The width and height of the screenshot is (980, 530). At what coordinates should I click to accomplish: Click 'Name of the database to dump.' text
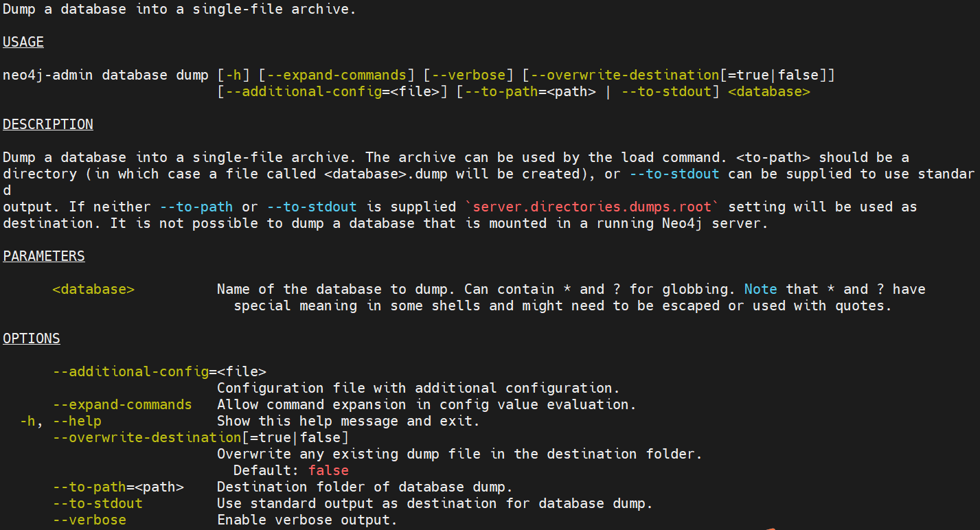pyautogui.click(x=337, y=289)
